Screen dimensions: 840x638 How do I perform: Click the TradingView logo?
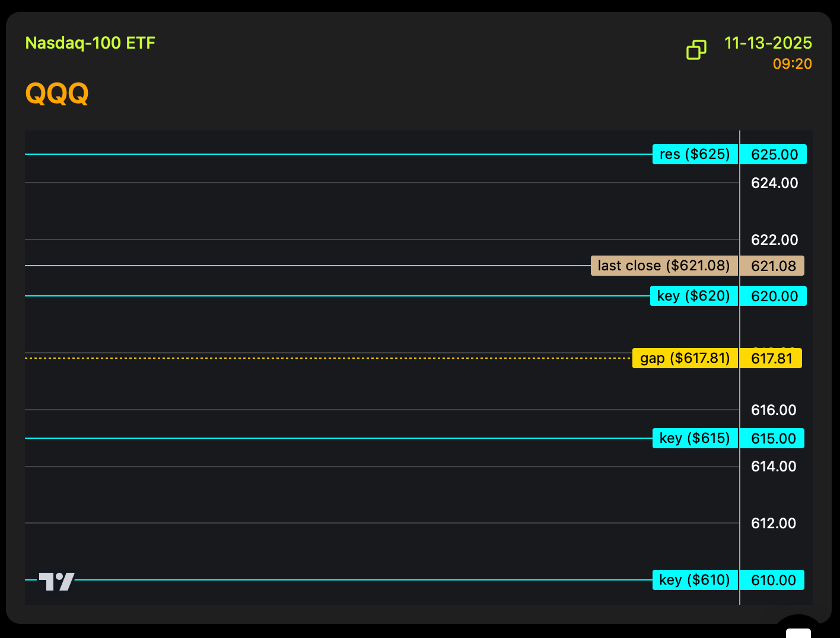[x=57, y=581]
